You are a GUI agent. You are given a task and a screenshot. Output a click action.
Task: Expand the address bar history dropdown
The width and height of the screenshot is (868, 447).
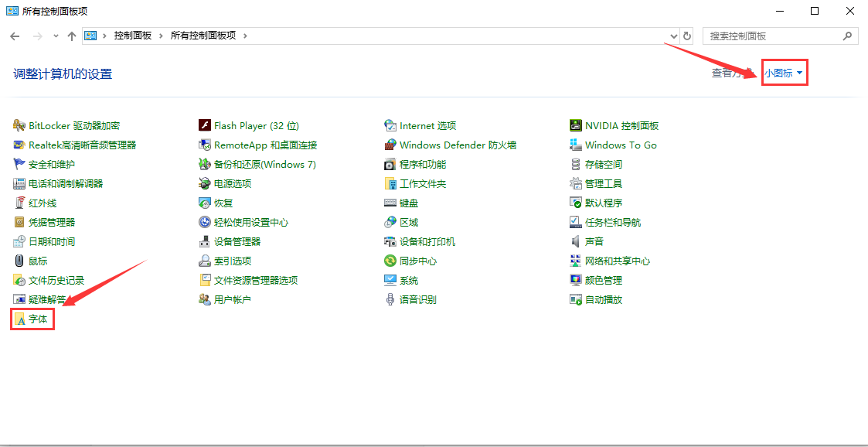click(673, 36)
